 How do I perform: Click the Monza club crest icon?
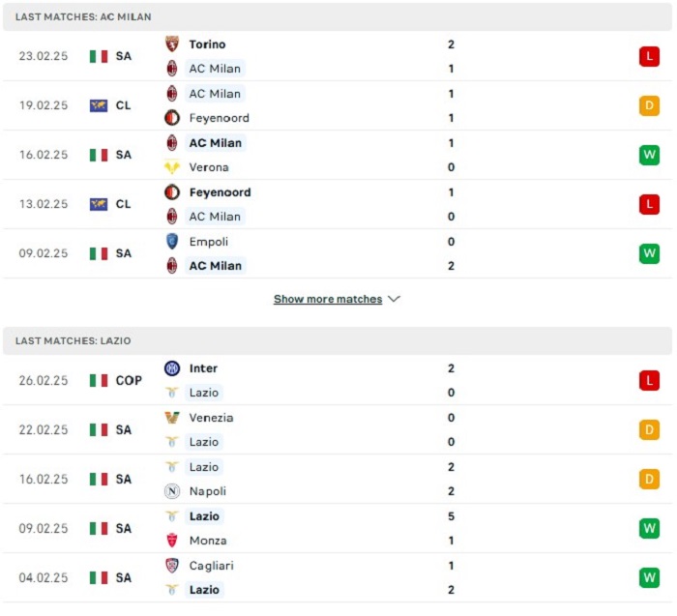click(172, 541)
